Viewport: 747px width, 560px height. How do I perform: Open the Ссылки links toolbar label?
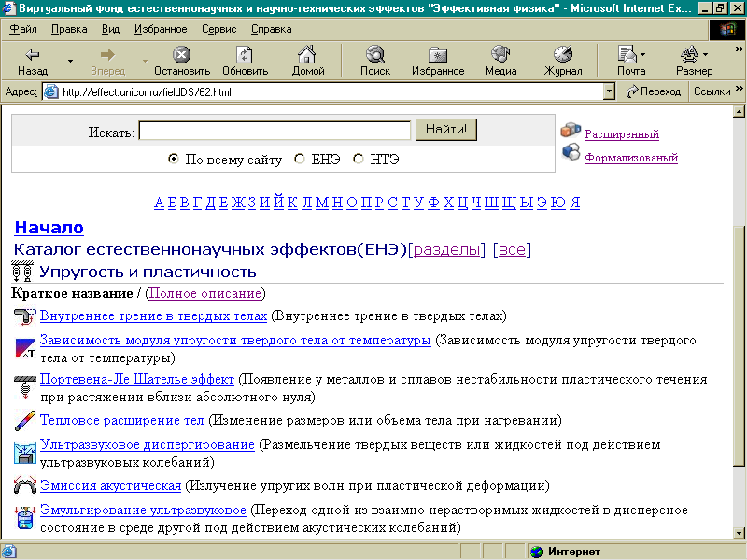point(712,91)
